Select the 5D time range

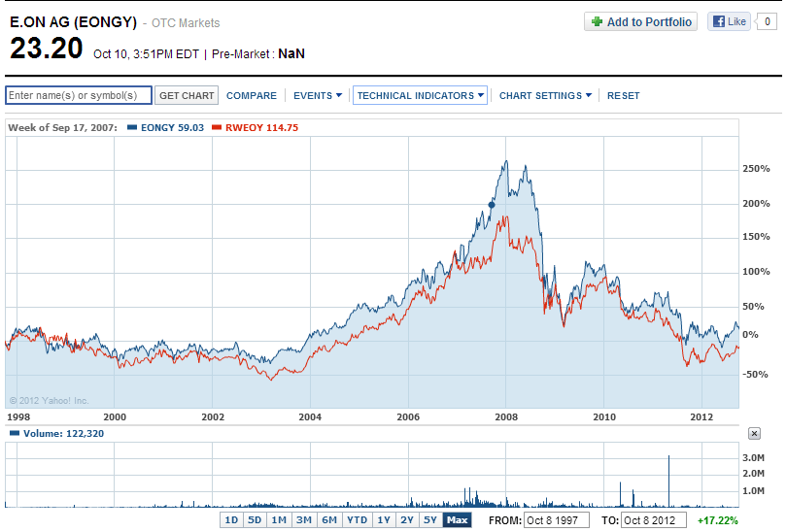pyautogui.click(x=255, y=520)
